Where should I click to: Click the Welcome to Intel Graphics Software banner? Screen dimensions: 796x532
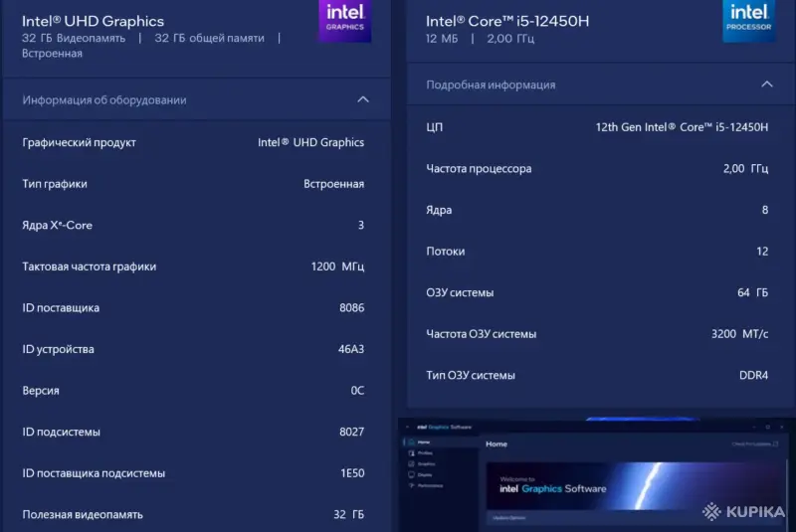[635, 486]
